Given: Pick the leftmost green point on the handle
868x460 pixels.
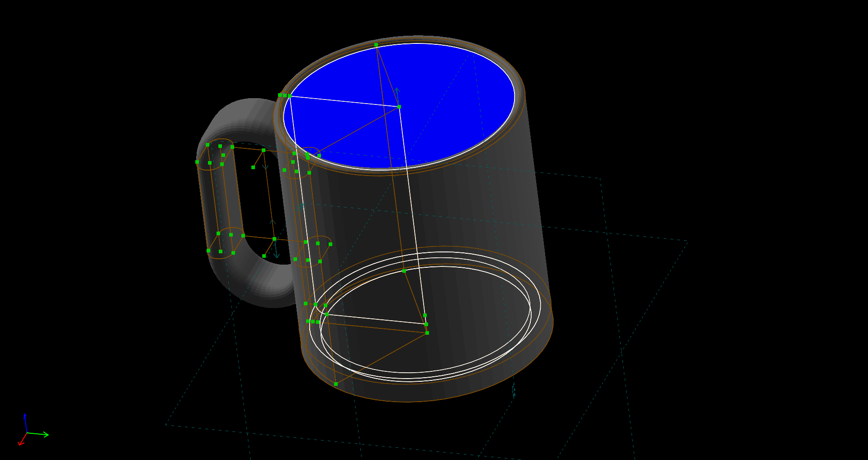Looking at the screenshot, I should click(197, 162).
